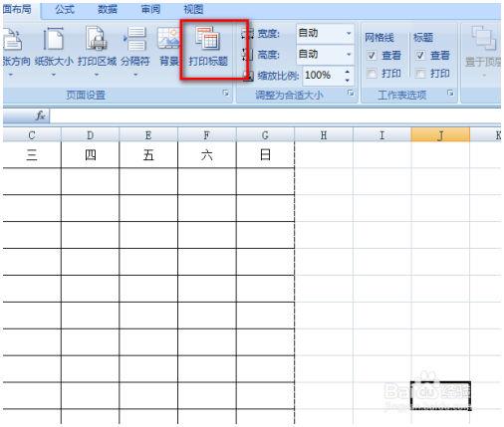
Task: Select column J header
Action: click(x=440, y=135)
